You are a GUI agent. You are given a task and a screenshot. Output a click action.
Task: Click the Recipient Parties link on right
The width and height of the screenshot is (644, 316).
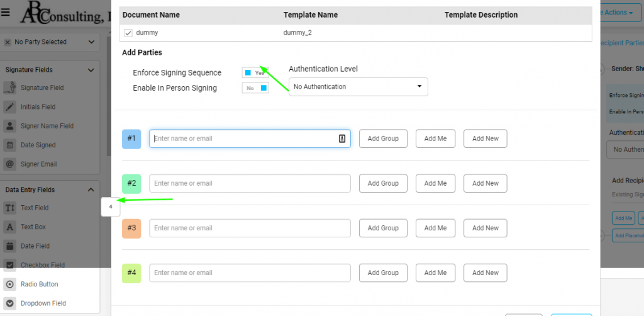pos(622,43)
